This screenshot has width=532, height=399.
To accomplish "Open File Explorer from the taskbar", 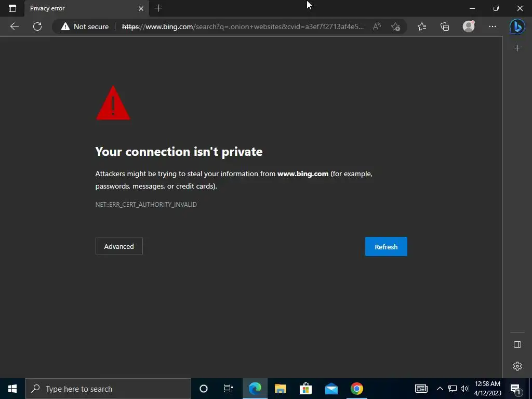I will (280, 389).
